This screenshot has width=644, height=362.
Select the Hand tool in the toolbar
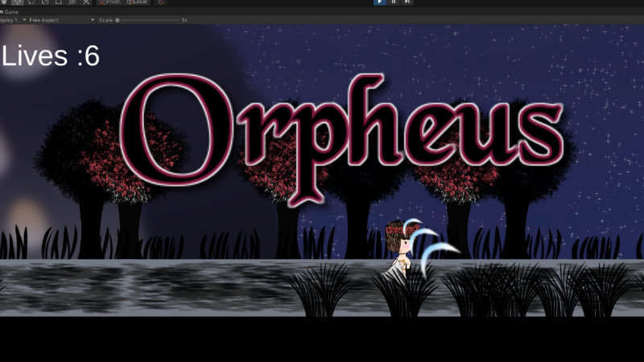click(x=4, y=2)
